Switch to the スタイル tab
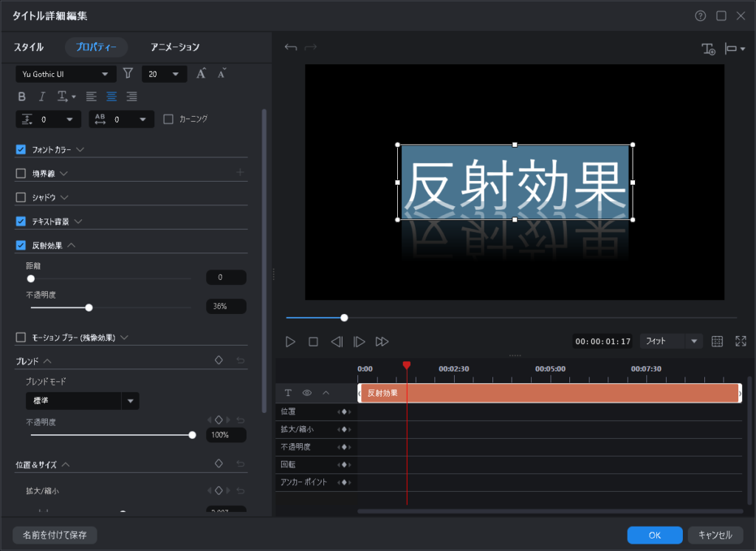 click(29, 47)
